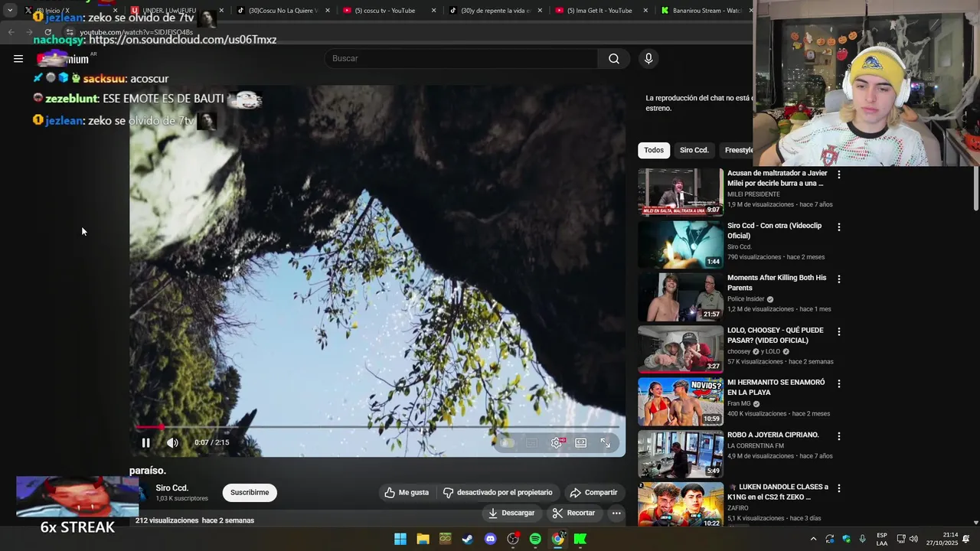Share the video via Compartir

[x=593, y=492]
